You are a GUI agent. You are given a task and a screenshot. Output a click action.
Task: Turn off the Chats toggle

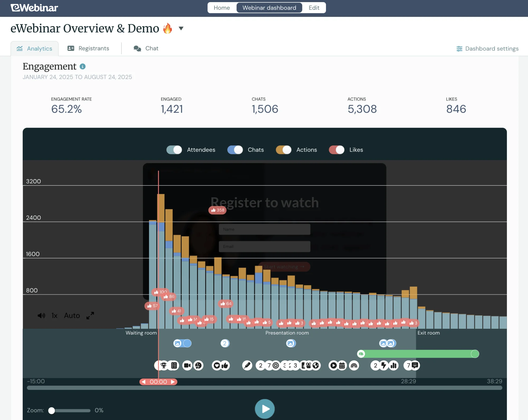[235, 150]
